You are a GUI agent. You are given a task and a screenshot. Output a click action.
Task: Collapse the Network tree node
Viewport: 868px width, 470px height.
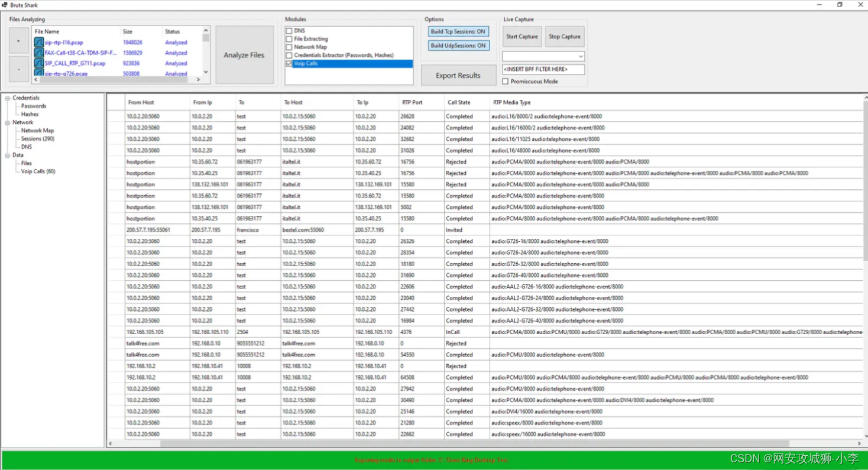(8, 122)
